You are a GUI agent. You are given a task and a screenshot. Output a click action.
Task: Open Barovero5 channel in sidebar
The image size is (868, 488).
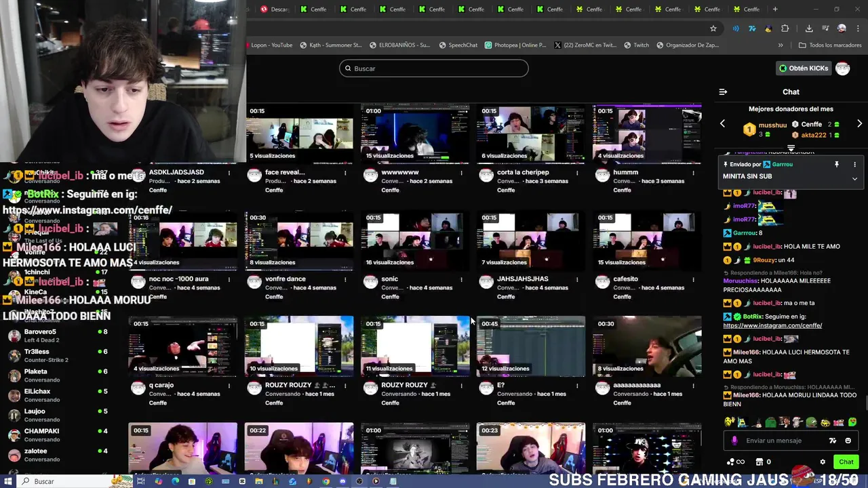click(58, 336)
